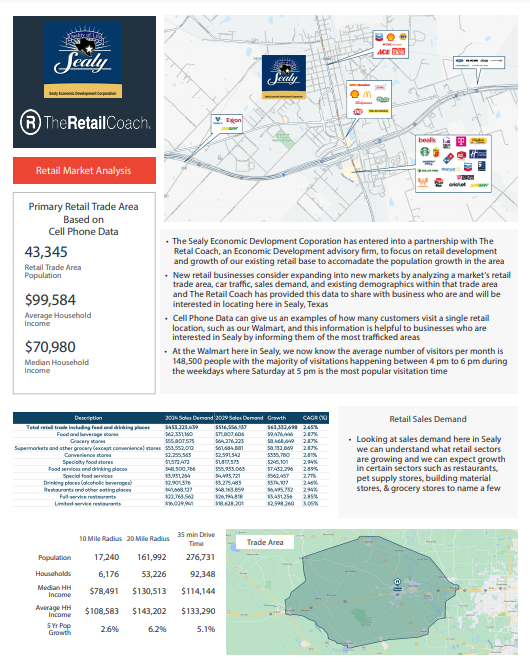Click the '5 Yr Pop Growth' row label

(x=59, y=629)
